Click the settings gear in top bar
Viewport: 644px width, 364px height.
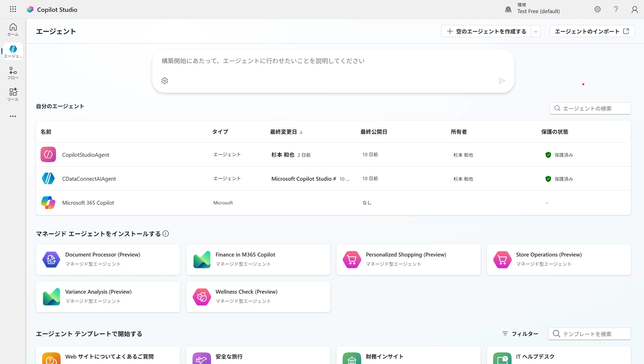coord(598,10)
